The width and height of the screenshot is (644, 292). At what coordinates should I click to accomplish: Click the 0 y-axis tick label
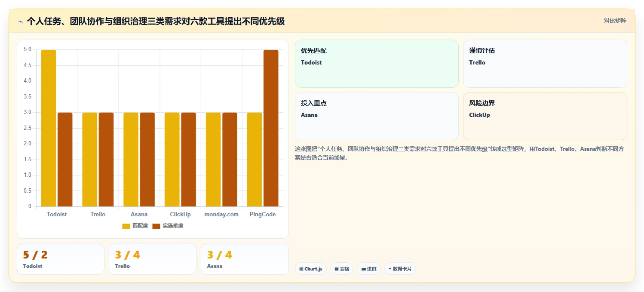click(30, 206)
